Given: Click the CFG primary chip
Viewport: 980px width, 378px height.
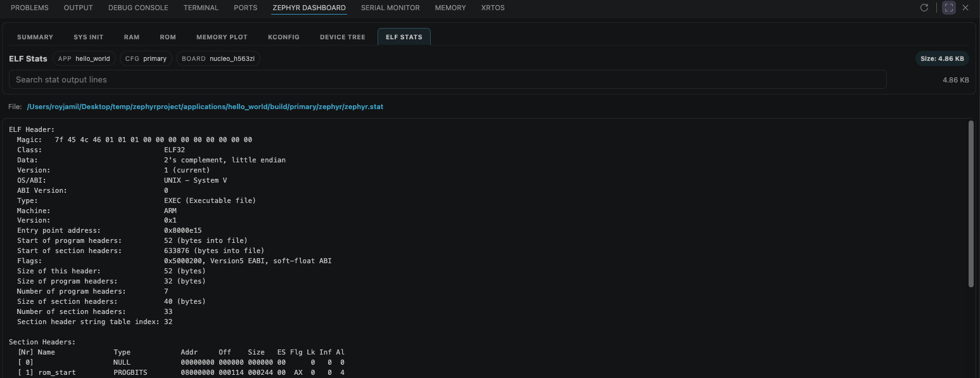Looking at the screenshot, I should [146, 58].
